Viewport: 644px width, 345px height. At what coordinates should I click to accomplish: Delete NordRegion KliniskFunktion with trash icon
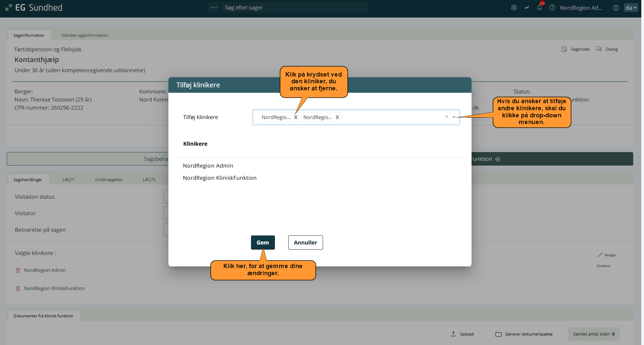point(18,289)
